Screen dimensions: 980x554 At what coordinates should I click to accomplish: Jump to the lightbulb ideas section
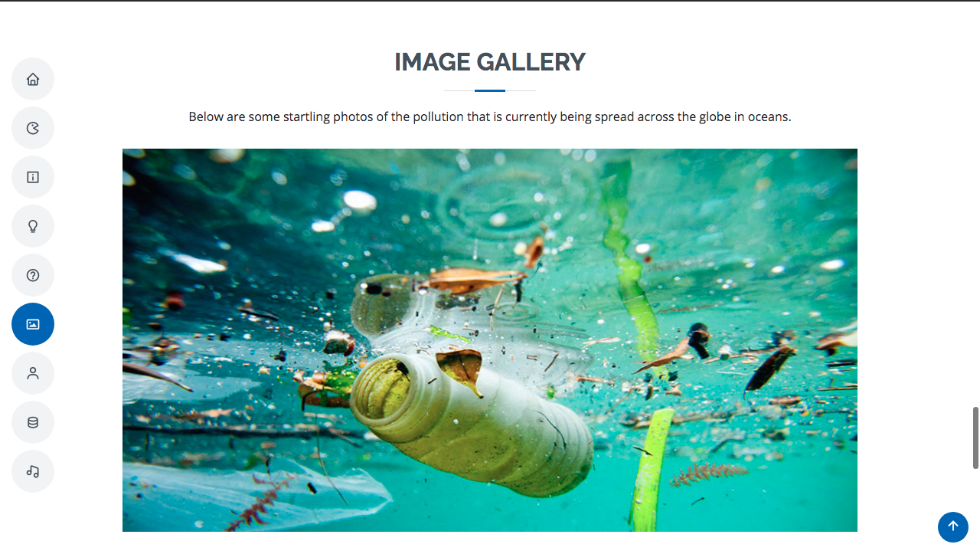[33, 226]
